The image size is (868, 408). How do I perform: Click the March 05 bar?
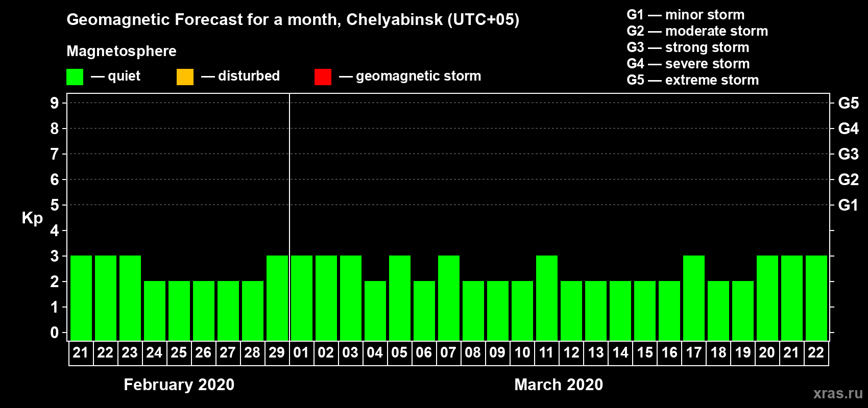400,298
